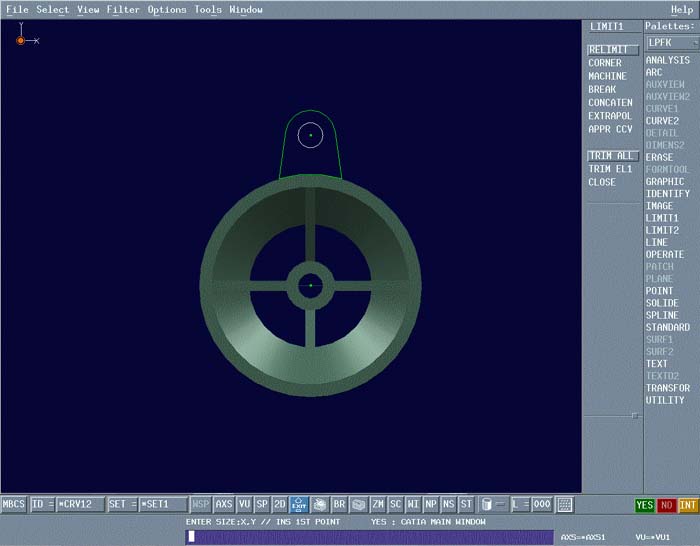The width and height of the screenshot is (700, 546).
Task: Open the Filter menu
Action: click(x=123, y=10)
